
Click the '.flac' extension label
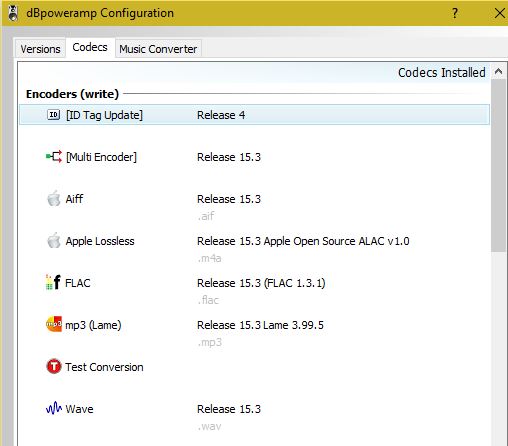(208, 300)
